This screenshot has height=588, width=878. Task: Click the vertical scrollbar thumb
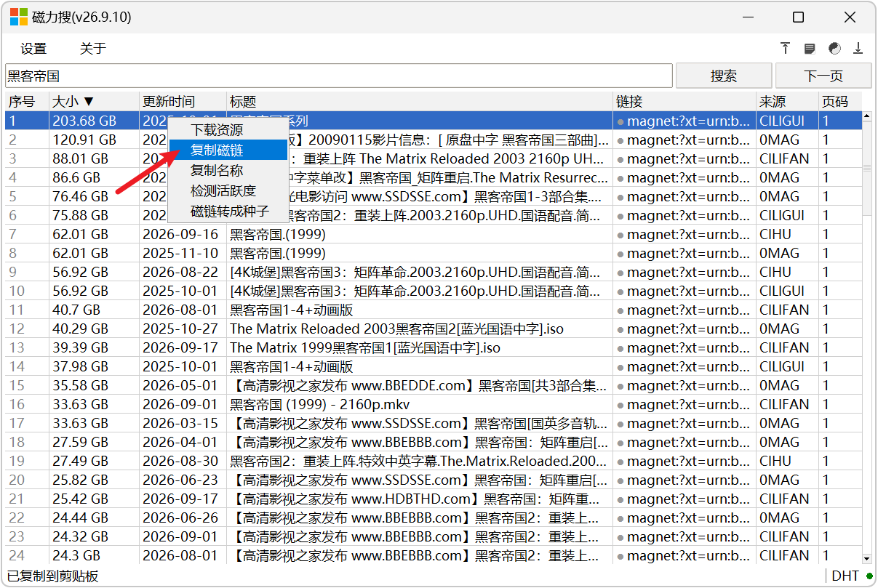pos(866,169)
